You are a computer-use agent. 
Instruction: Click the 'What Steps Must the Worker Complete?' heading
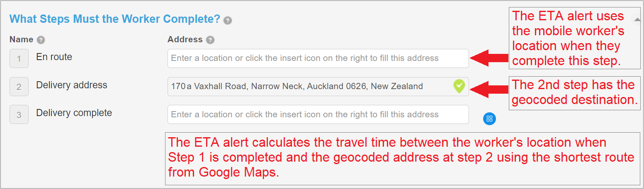pos(114,19)
